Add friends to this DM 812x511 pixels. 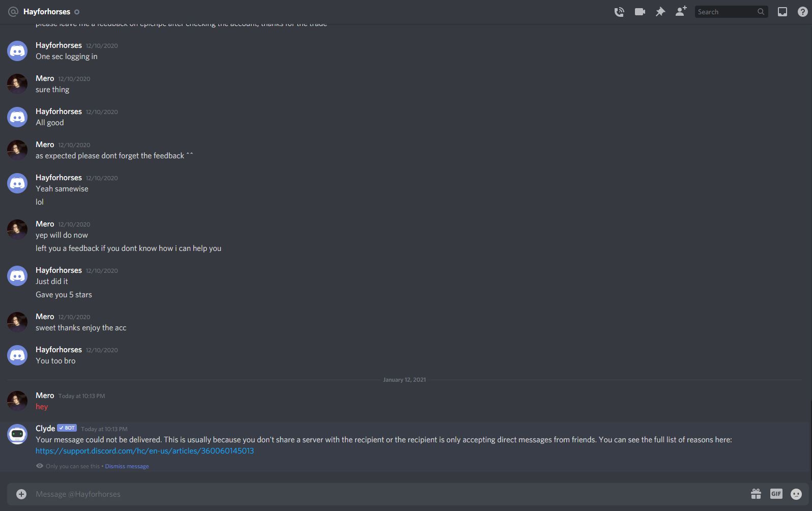coord(681,11)
